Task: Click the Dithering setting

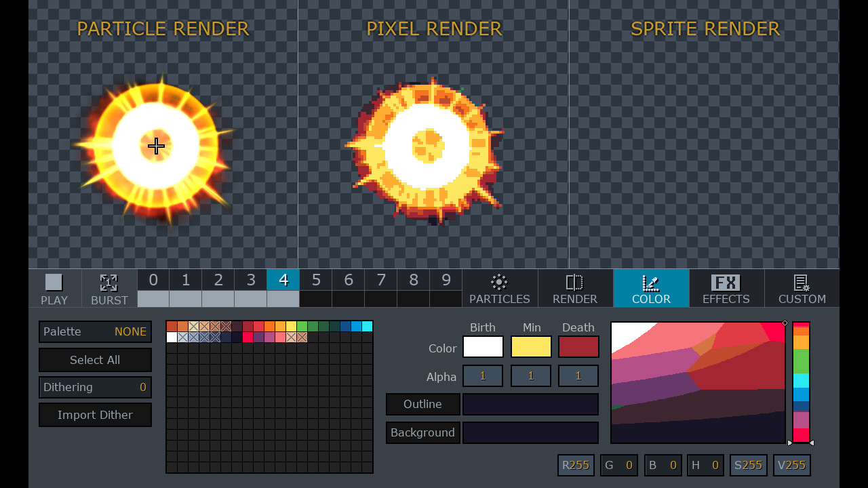Action: [95, 387]
